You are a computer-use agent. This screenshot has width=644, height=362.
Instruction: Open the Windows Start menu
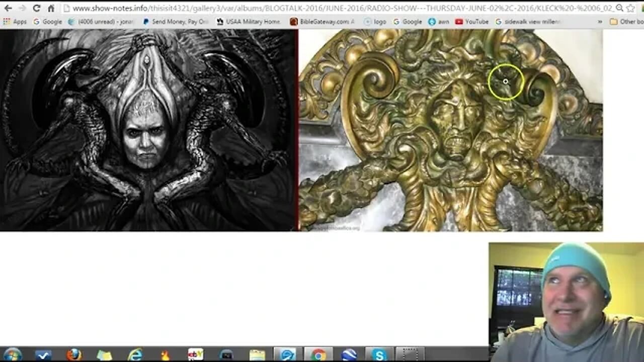[x=13, y=354]
